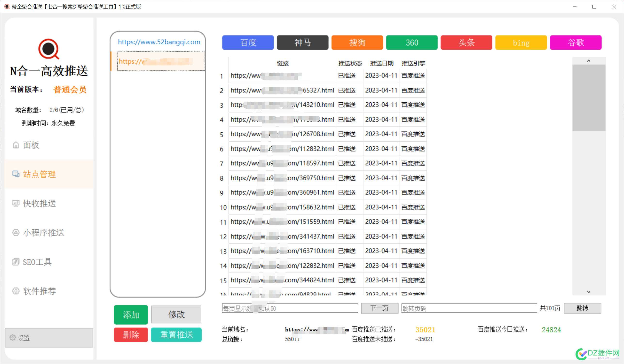Select the bing engine tab

(521, 43)
